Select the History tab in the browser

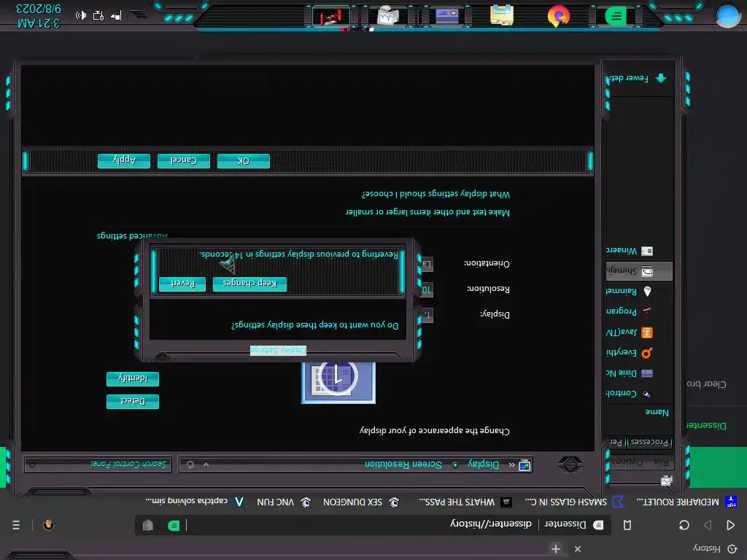[x=713, y=548]
